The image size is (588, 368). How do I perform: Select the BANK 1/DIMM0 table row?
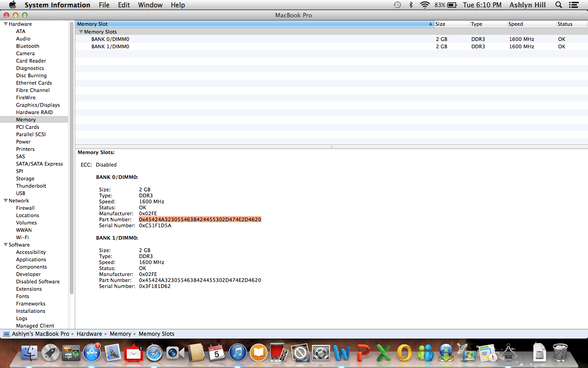[332, 46]
